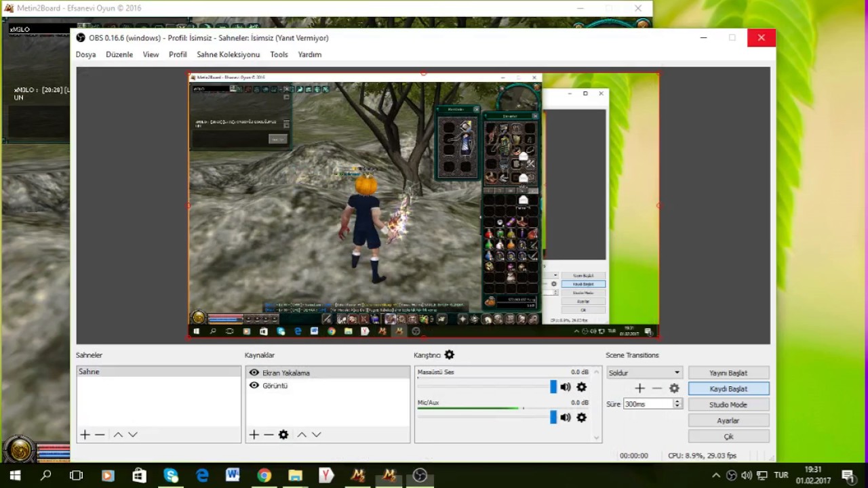Screen dimensions: 868x488
Task: Hide the Görüntü source
Action: pyautogui.click(x=254, y=385)
